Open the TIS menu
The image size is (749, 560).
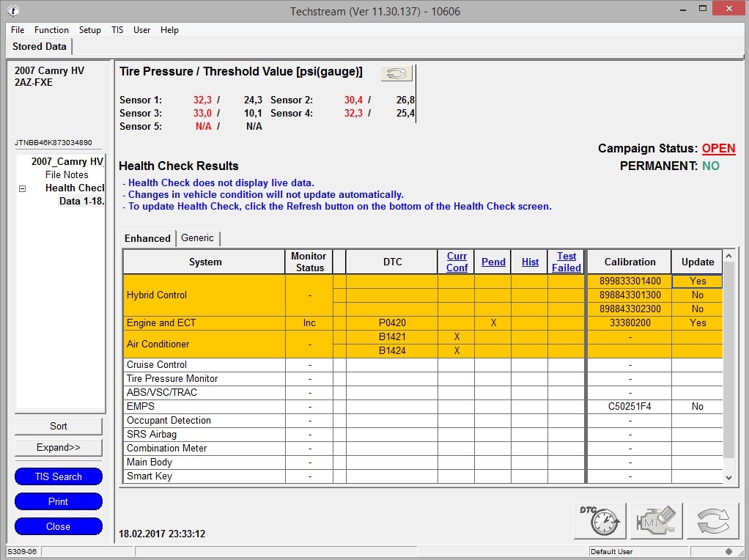[117, 30]
